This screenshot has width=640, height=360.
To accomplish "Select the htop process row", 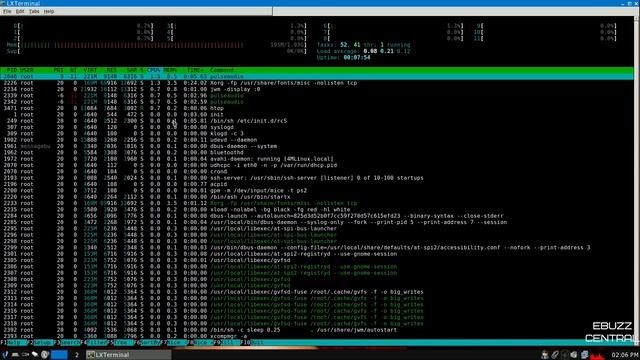I will [x=317, y=108].
